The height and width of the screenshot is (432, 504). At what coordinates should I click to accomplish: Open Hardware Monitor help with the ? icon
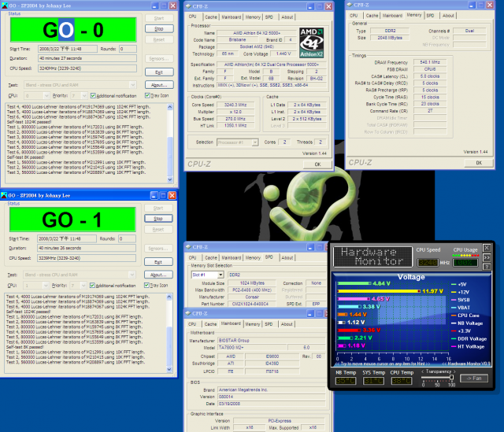coord(487,267)
